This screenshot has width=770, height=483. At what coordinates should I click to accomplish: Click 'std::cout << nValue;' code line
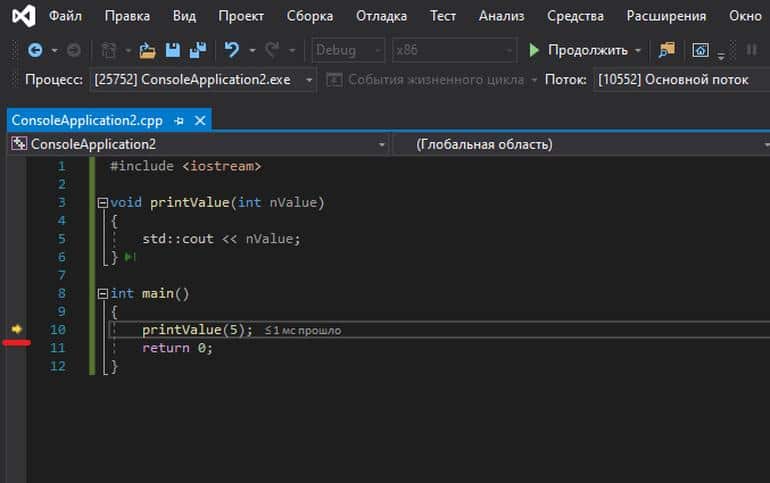[221, 239]
